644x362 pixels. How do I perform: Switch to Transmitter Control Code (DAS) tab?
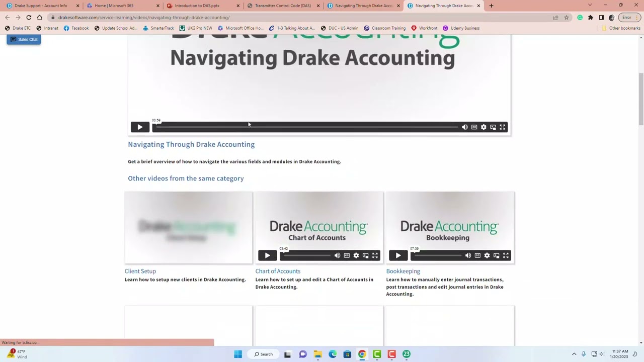tap(283, 6)
